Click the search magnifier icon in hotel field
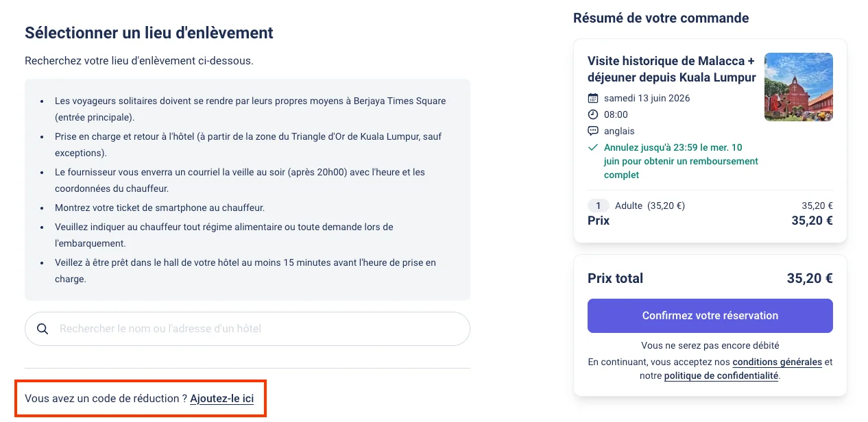This screenshot has height=422, width=868. pos(43,329)
